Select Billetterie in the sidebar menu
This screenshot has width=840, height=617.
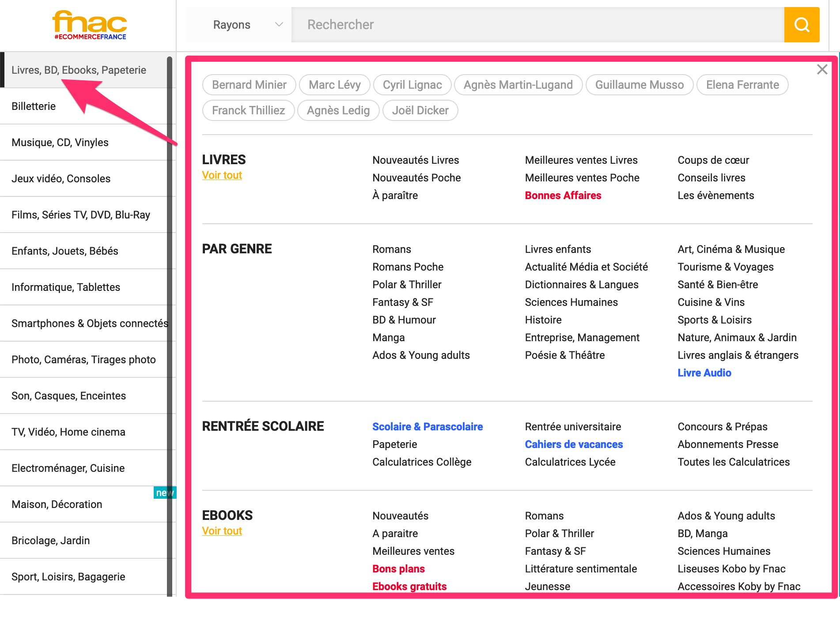click(x=34, y=106)
